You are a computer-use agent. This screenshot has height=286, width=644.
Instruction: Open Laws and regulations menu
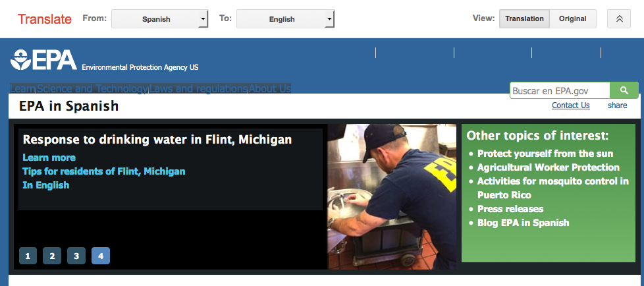[198, 88]
